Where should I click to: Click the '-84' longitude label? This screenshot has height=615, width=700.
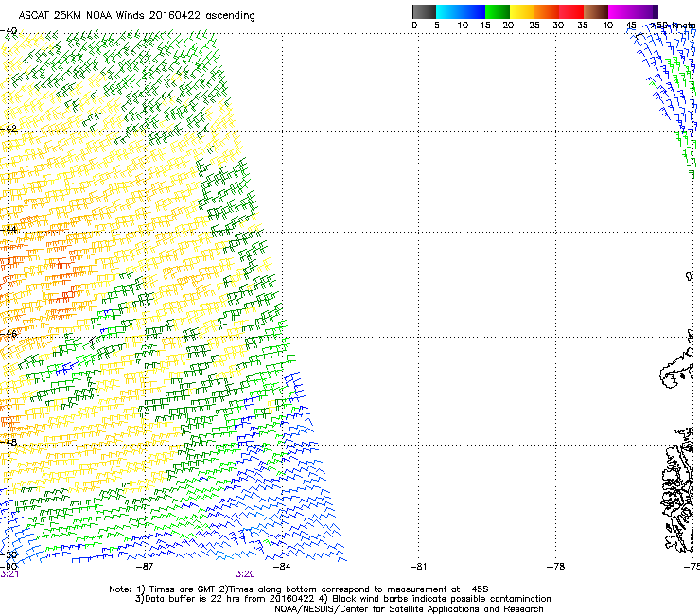[x=282, y=567]
